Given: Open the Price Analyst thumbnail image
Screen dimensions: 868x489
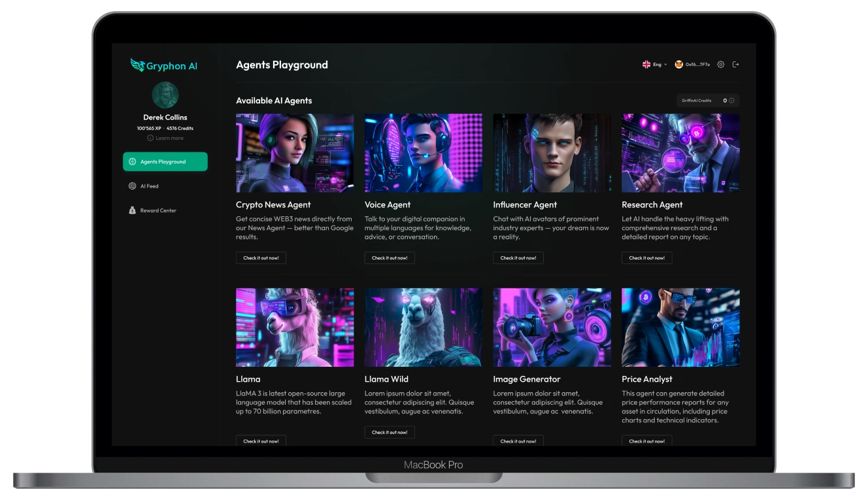Looking at the screenshot, I should pos(680,327).
